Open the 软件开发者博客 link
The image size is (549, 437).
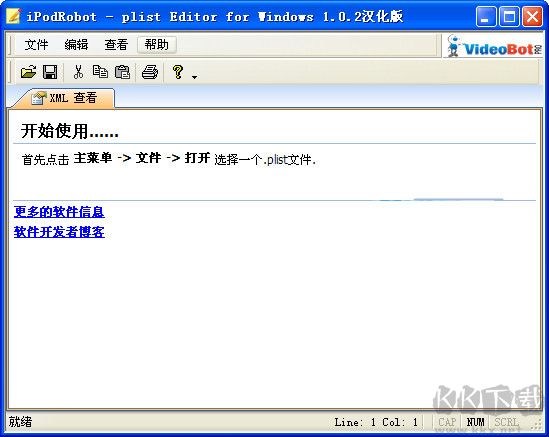point(59,232)
